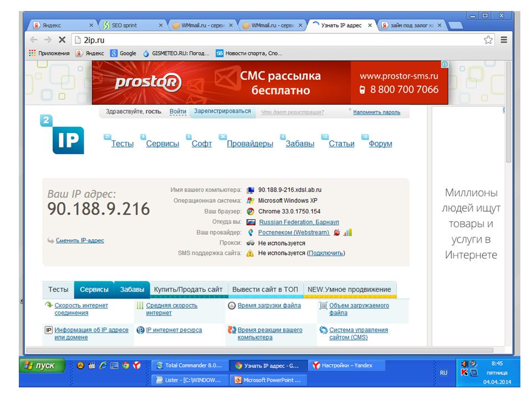Screen dimensions: 532x399
Task: Open the GISMETEO.RU bookmark
Action: click(176, 53)
